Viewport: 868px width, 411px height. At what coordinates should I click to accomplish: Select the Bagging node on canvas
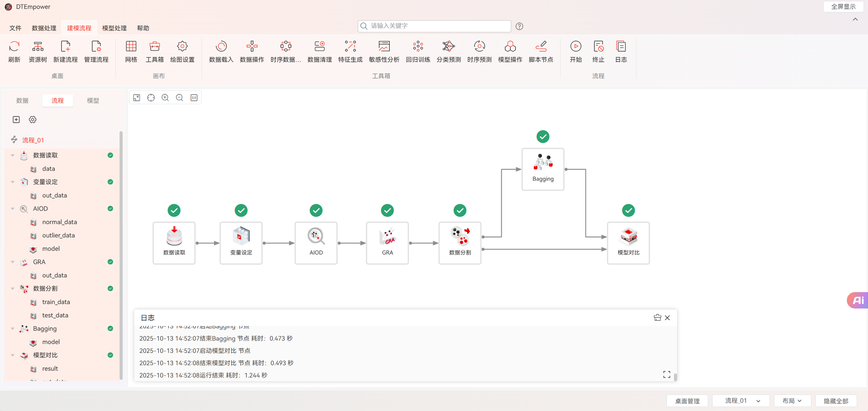[x=542, y=169]
